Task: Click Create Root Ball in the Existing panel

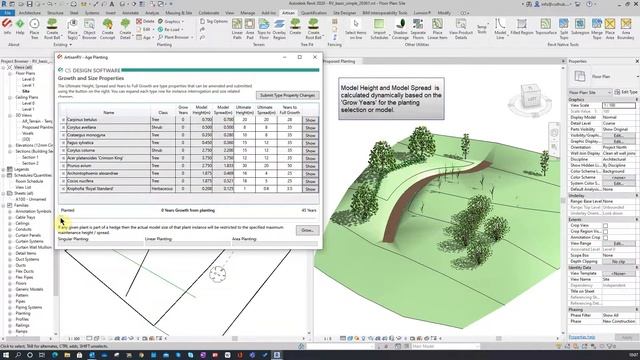Action: tap(52, 29)
